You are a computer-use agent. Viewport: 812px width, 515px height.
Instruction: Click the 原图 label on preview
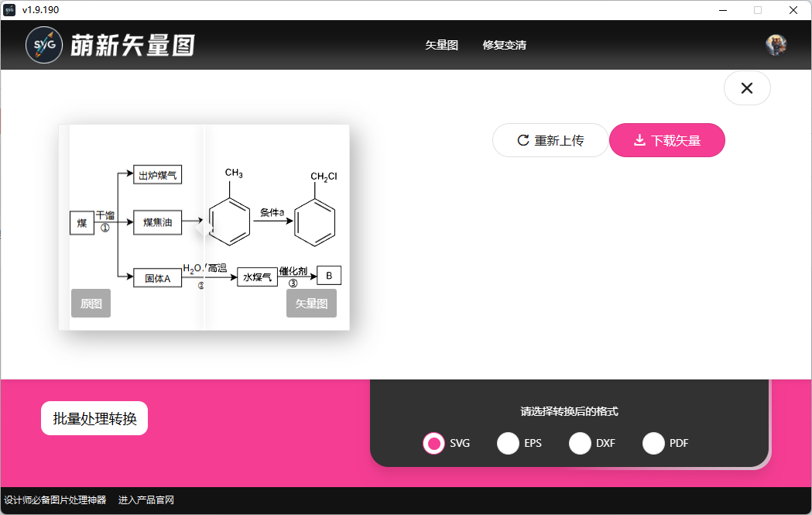click(x=91, y=304)
